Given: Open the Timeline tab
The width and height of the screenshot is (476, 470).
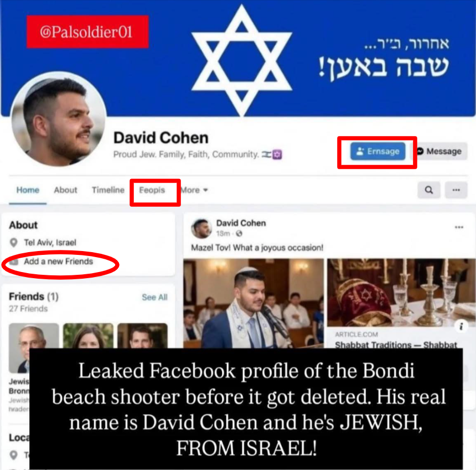Looking at the screenshot, I should (108, 190).
